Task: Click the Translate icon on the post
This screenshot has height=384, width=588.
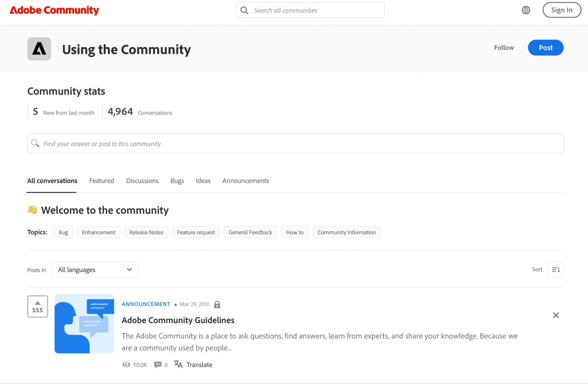Action: pos(178,364)
